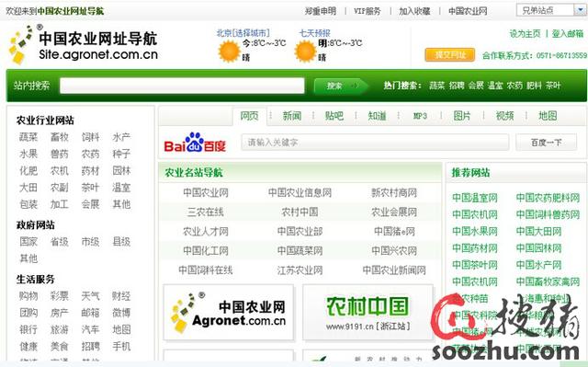Open the 中国农业部 link

point(300,232)
